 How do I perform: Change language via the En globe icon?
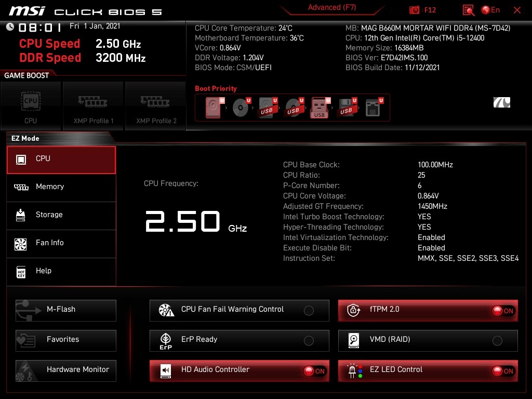click(x=490, y=10)
